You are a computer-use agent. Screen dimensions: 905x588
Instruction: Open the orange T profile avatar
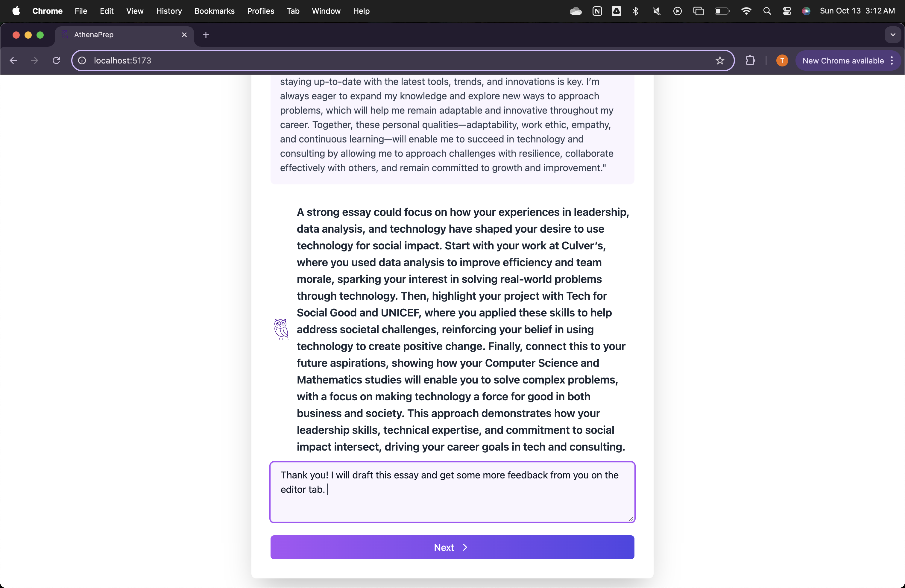(782, 60)
